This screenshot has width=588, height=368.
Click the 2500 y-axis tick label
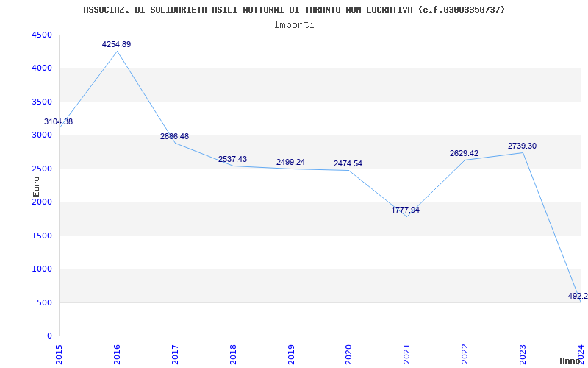pos(43,169)
